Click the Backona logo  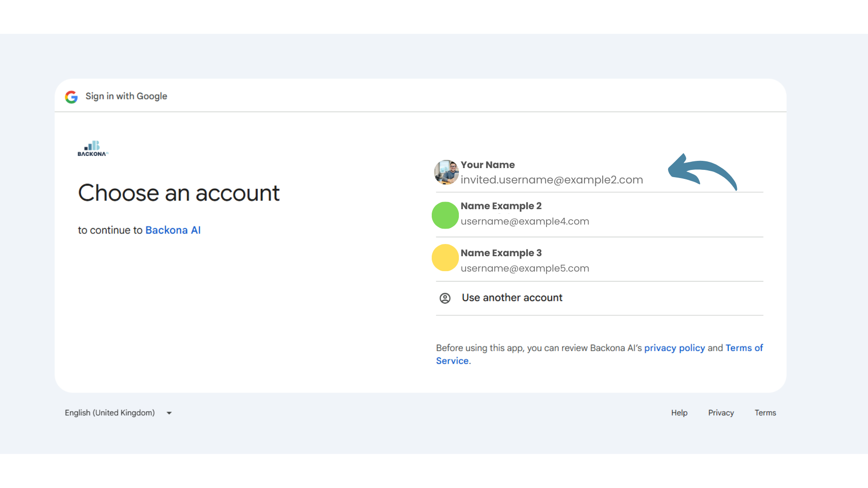click(x=93, y=148)
